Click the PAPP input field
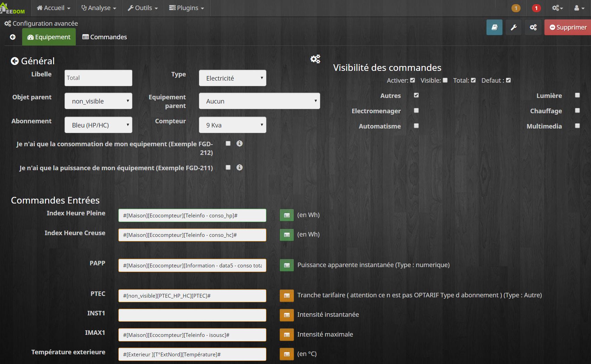Viewport: 591px width, 364px height. 192,265
